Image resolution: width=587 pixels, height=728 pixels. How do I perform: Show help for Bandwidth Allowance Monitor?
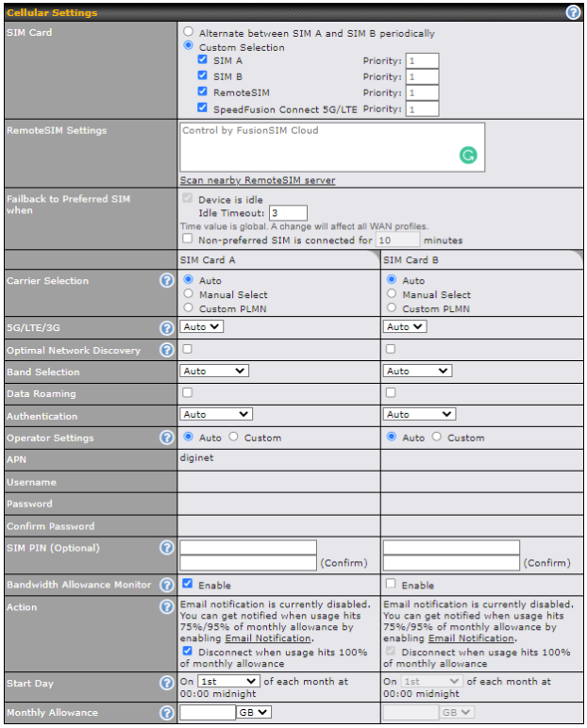pos(167,585)
